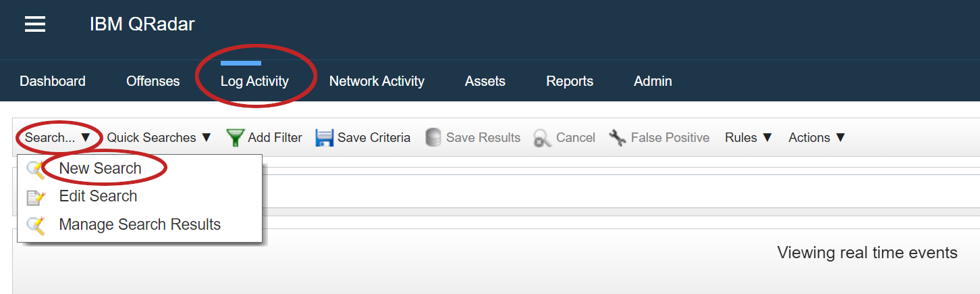
Task: Click the green funnel Add Filter icon
Action: [235, 138]
